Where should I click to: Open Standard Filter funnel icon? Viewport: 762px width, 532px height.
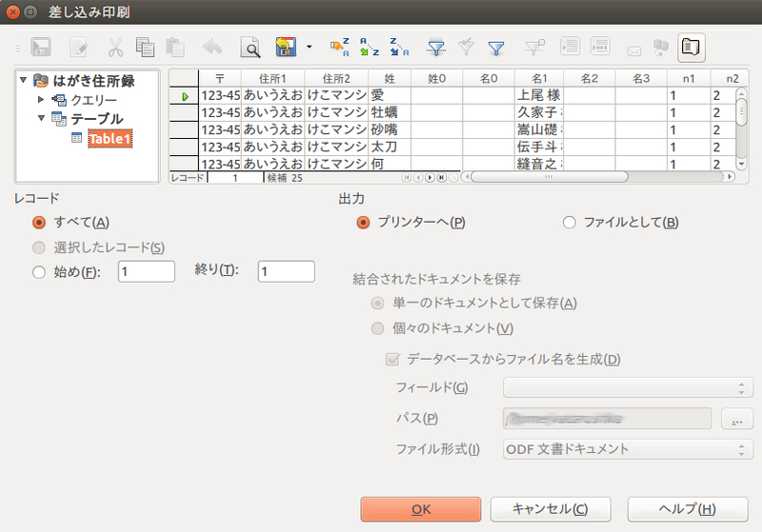(x=496, y=47)
